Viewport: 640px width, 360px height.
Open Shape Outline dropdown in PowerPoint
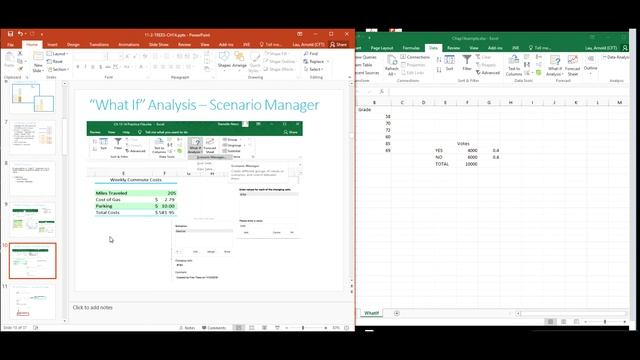(x=281, y=61)
